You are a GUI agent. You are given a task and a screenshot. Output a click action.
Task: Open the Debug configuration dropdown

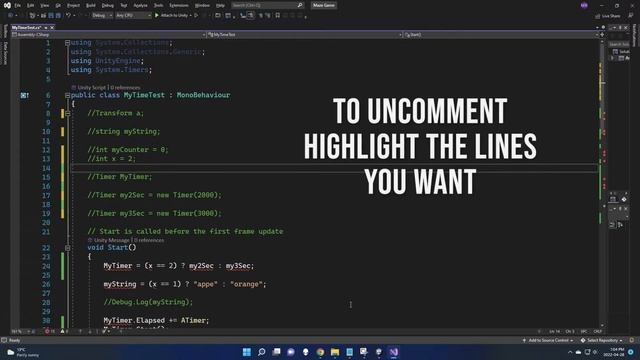[102, 16]
